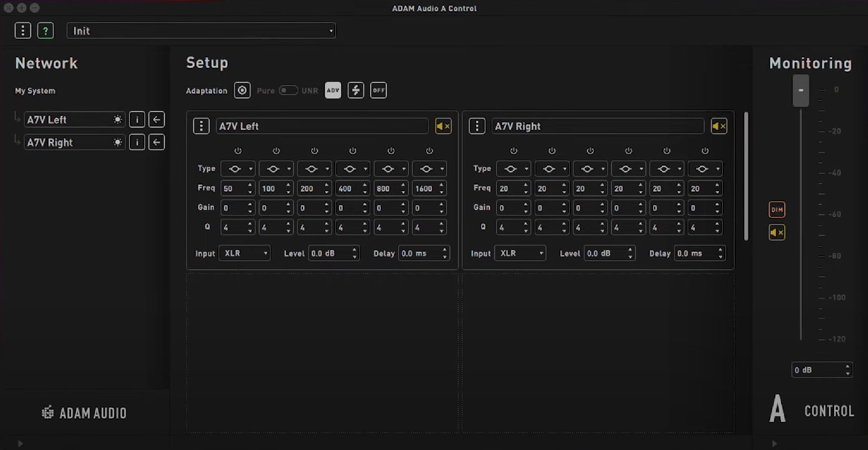Click identify light icon for A7V Right
Image resolution: width=868 pixels, height=450 pixels.
pyautogui.click(x=117, y=142)
